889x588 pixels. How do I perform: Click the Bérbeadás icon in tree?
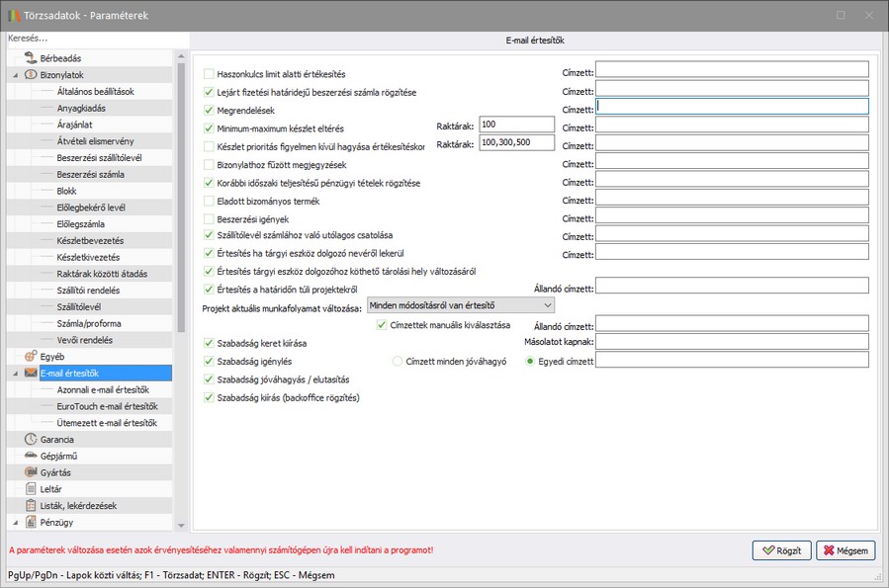coord(31,58)
